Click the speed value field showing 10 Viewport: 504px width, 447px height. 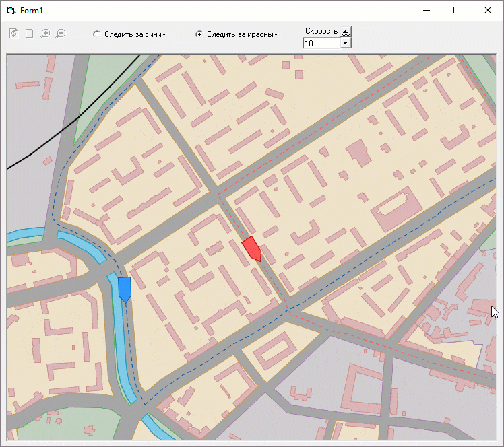click(321, 43)
